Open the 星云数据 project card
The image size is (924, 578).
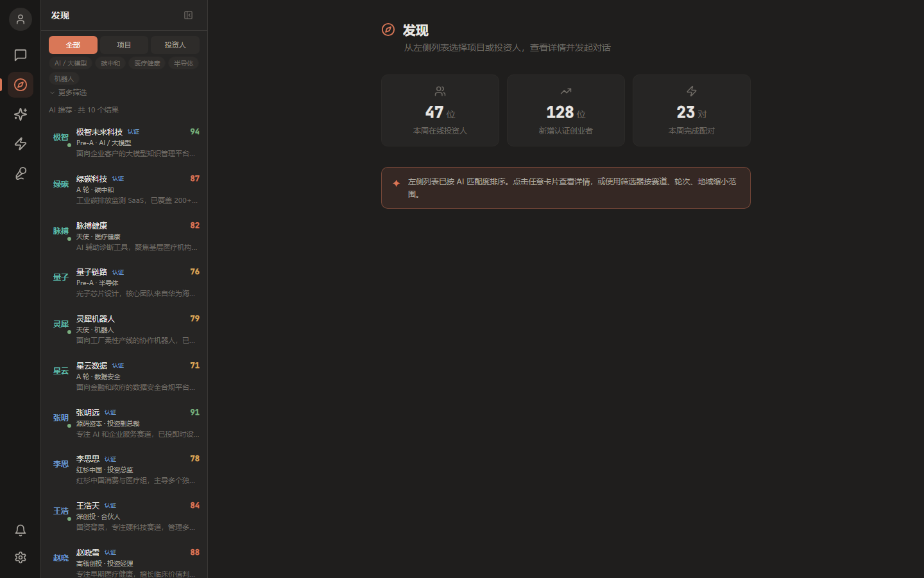click(x=124, y=376)
